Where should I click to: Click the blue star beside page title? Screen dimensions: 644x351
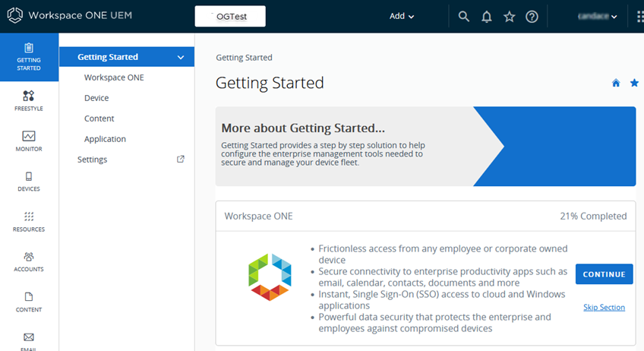(634, 83)
